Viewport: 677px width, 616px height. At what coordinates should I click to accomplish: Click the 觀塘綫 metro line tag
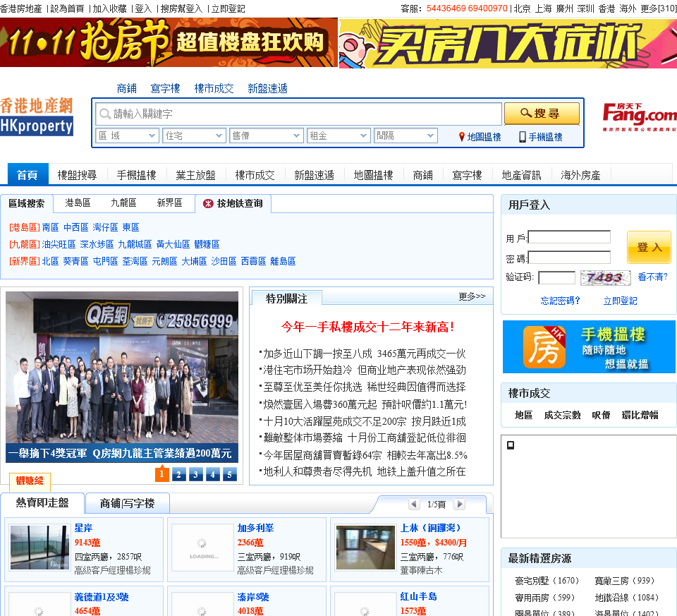pos(30,481)
